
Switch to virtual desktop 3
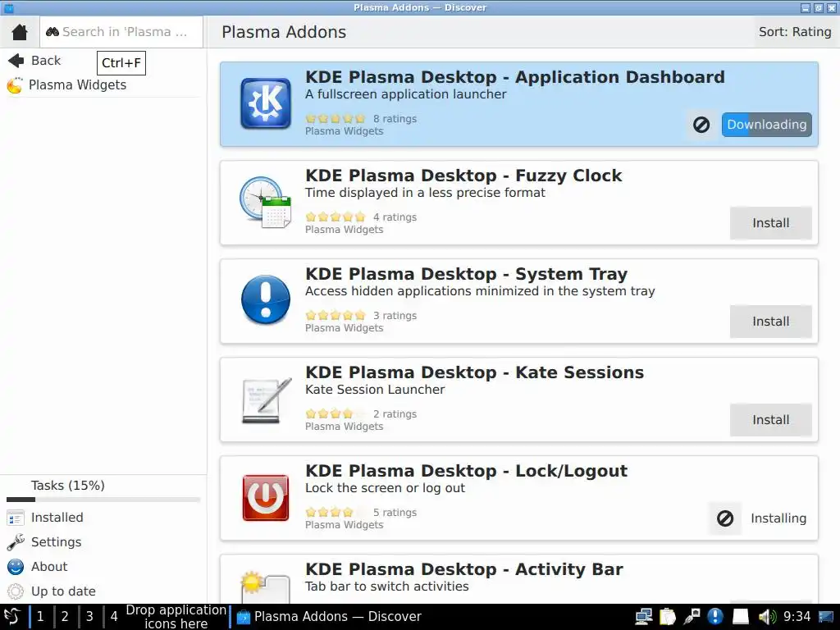tap(89, 617)
